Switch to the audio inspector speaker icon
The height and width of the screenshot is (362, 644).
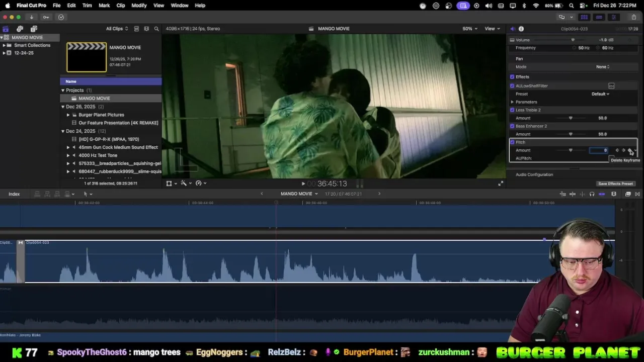click(x=513, y=29)
